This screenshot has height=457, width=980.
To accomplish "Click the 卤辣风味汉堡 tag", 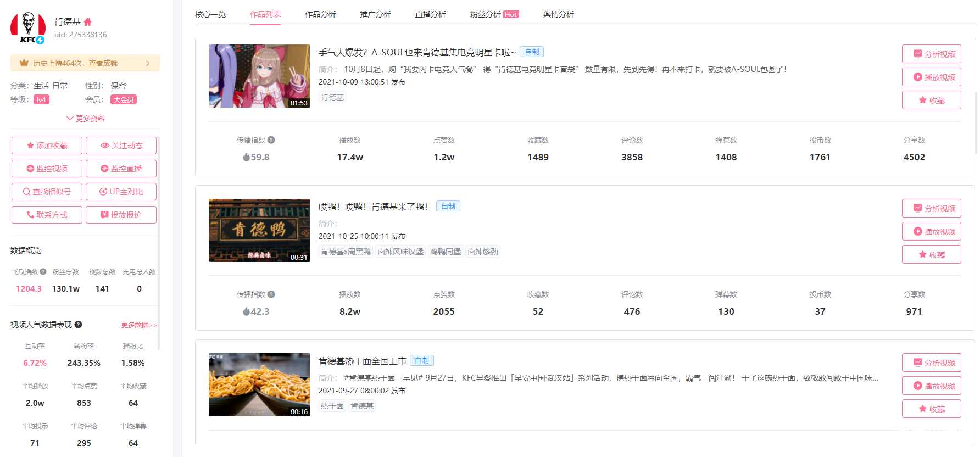I will pyautogui.click(x=400, y=252).
